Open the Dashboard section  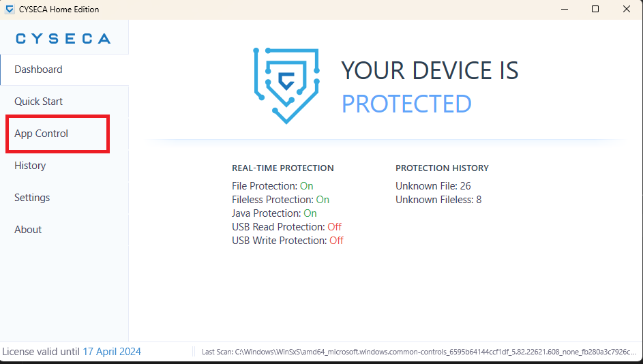click(38, 70)
